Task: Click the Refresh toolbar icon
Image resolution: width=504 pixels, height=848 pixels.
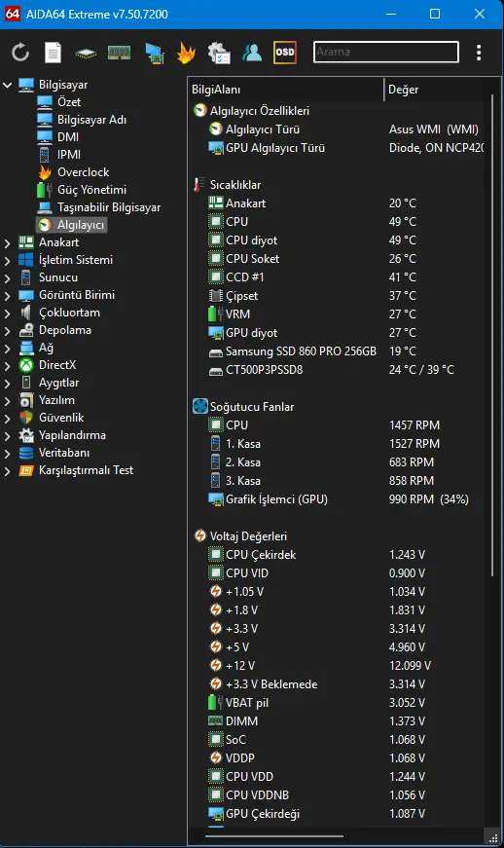Action: click(20, 53)
